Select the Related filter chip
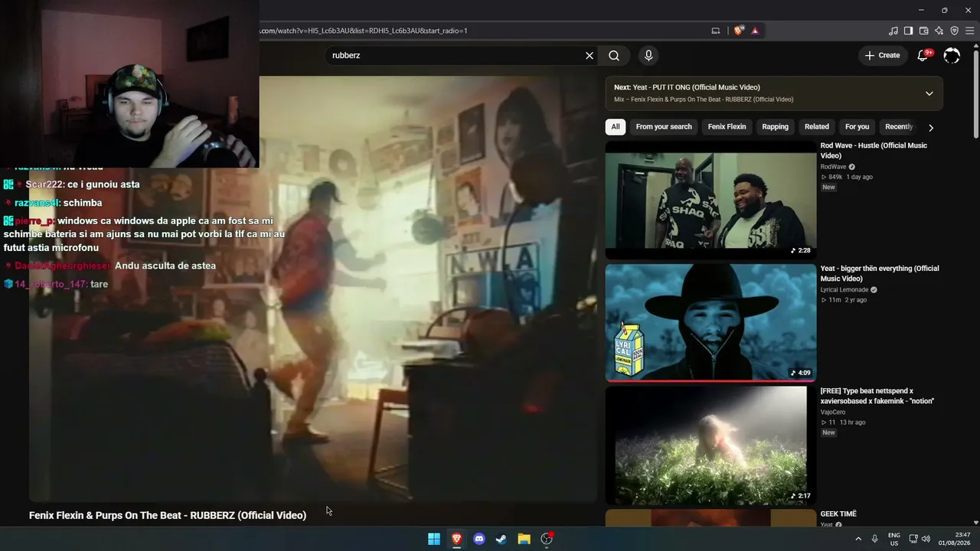Screen dimensions: 980x551 (817, 127)
